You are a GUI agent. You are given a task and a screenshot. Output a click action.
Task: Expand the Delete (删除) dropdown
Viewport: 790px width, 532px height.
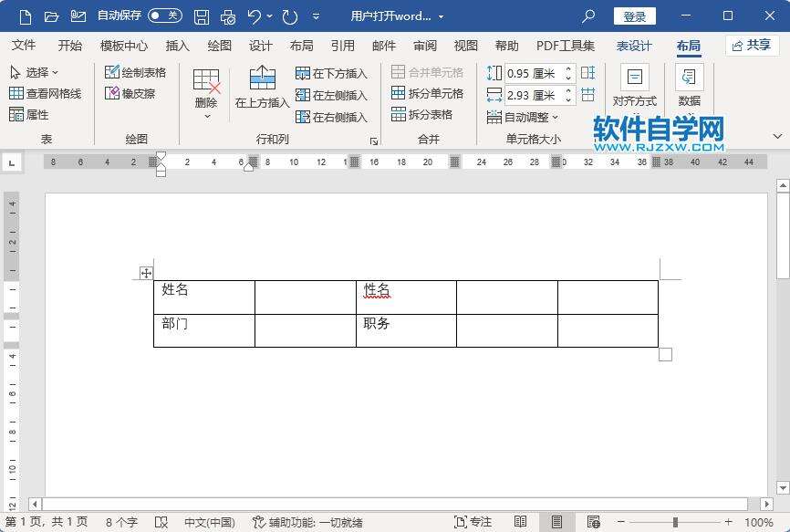pos(207,115)
